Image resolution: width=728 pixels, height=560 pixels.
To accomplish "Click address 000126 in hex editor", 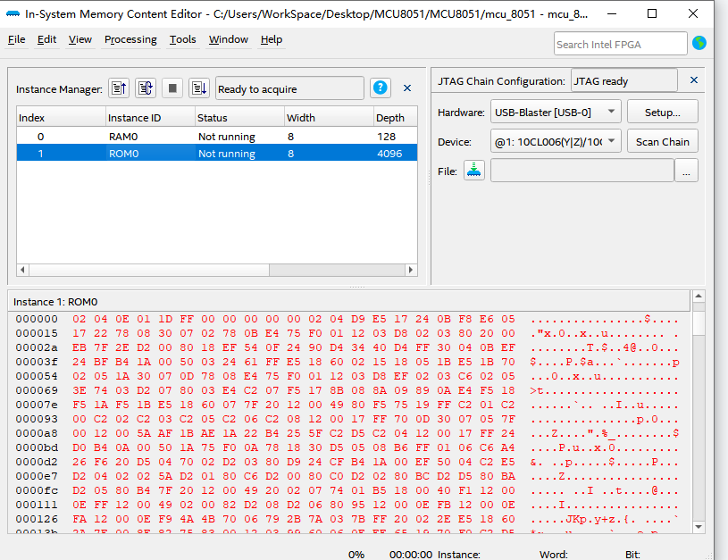I will (37, 519).
